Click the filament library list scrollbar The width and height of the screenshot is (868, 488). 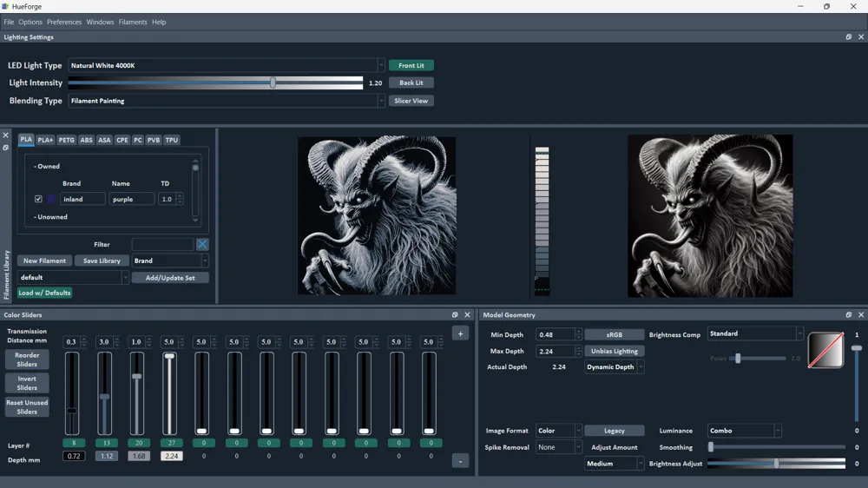194,190
